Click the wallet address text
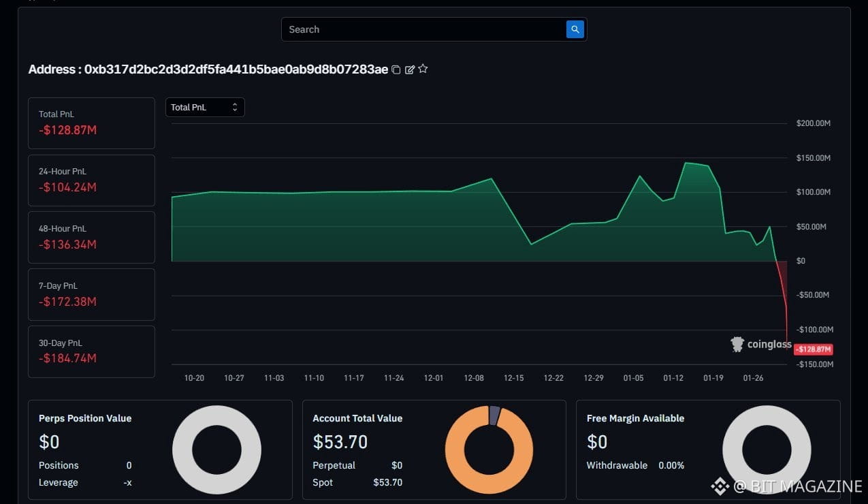This screenshot has height=504, width=868. [x=236, y=69]
